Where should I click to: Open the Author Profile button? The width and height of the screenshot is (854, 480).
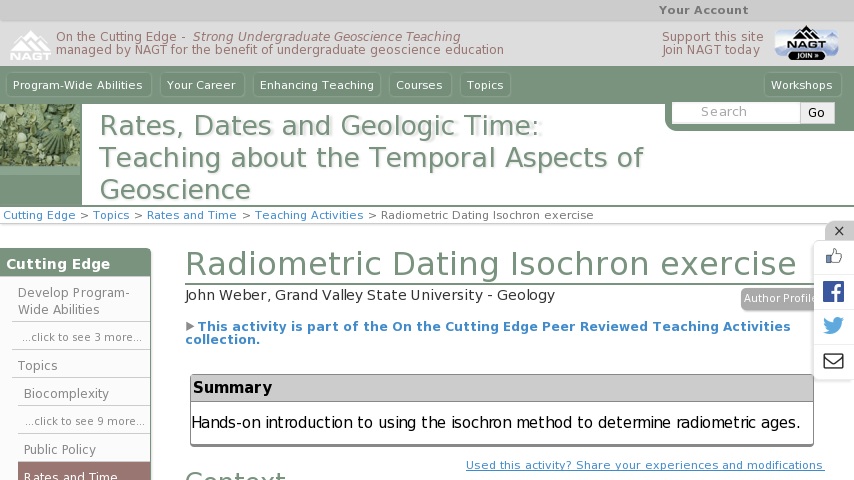(778, 299)
